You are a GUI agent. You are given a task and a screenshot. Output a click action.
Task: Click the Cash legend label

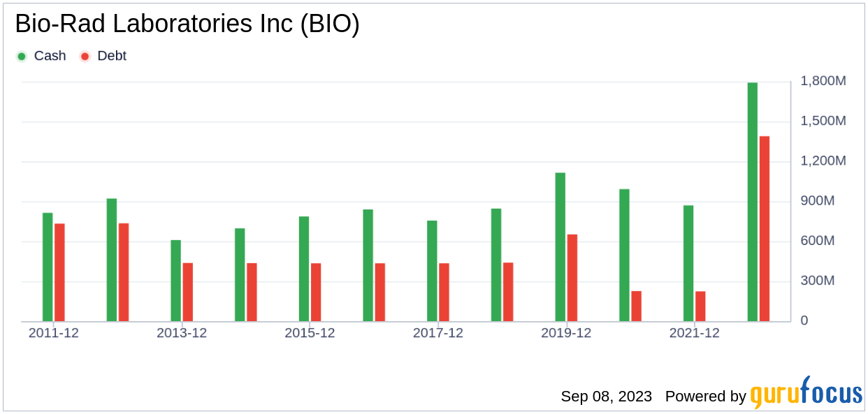pos(50,56)
